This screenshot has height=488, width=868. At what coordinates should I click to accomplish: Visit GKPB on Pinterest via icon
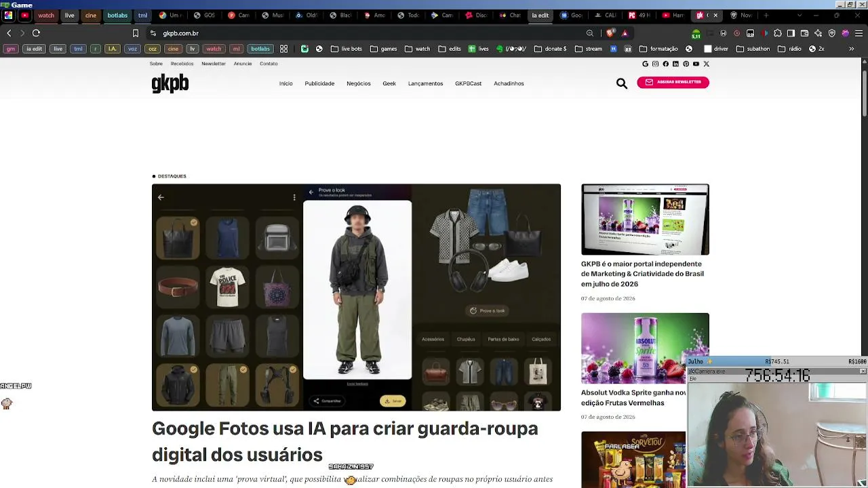(x=686, y=64)
